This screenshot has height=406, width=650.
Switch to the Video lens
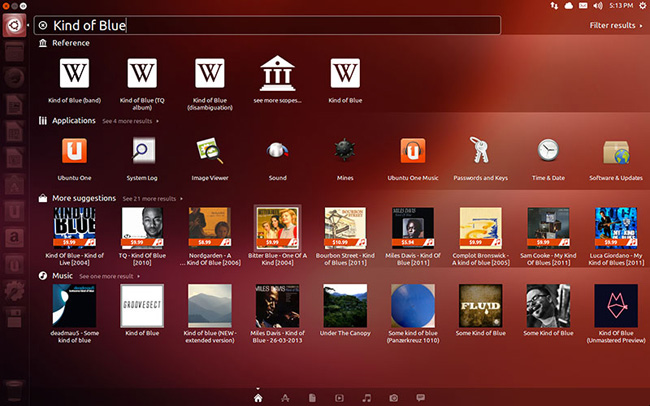tap(339, 398)
